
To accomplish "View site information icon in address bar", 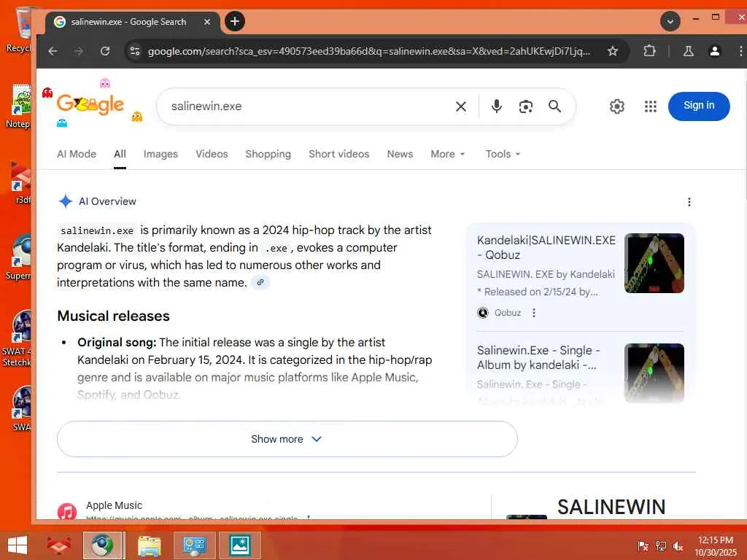I will (135, 51).
